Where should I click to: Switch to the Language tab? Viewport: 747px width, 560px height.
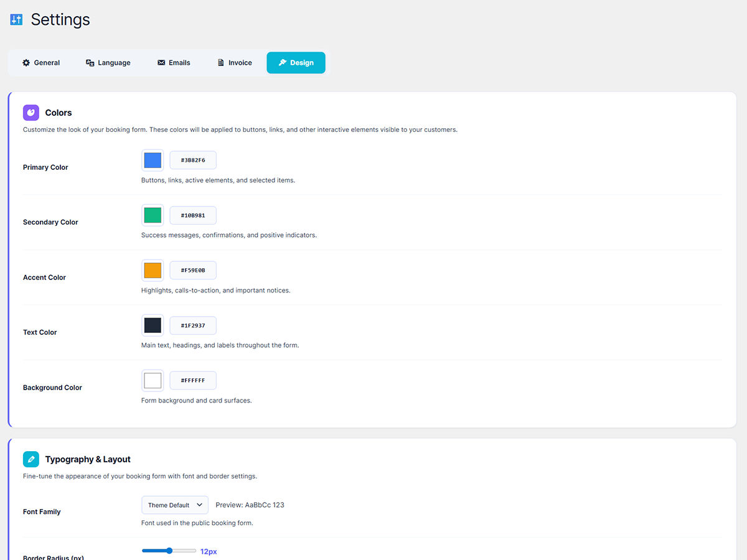coord(108,63)
